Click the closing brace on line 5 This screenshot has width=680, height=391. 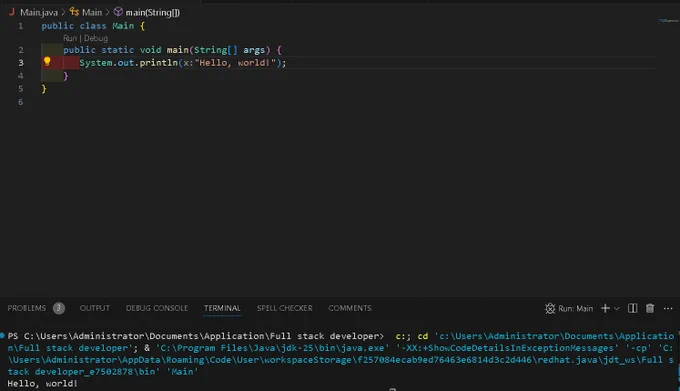pyautogui.click(x=44, y=89)
